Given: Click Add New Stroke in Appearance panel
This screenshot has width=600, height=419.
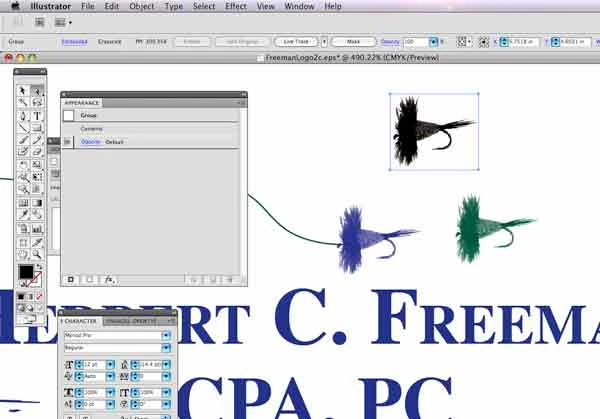Looking at the screenshot, I should [71, 280].
